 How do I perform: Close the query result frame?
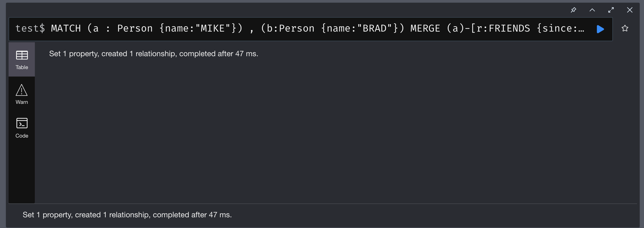630,10
